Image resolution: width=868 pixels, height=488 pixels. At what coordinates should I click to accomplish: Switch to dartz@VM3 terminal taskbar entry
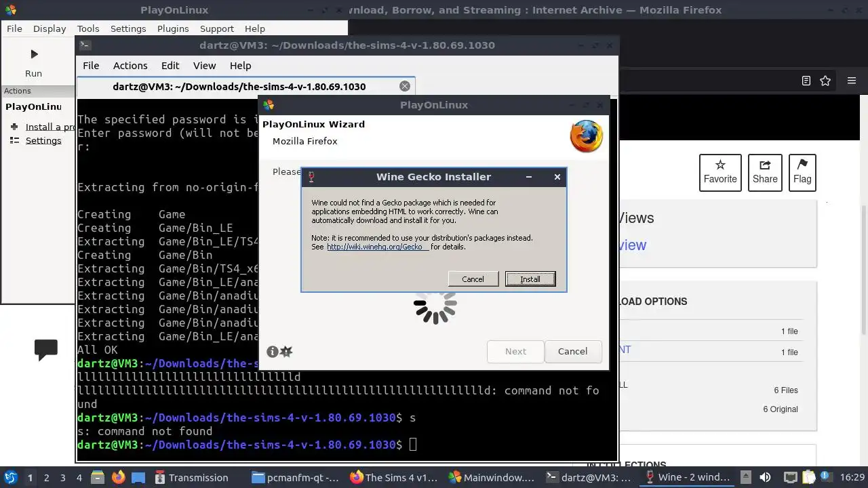point(590,477)
